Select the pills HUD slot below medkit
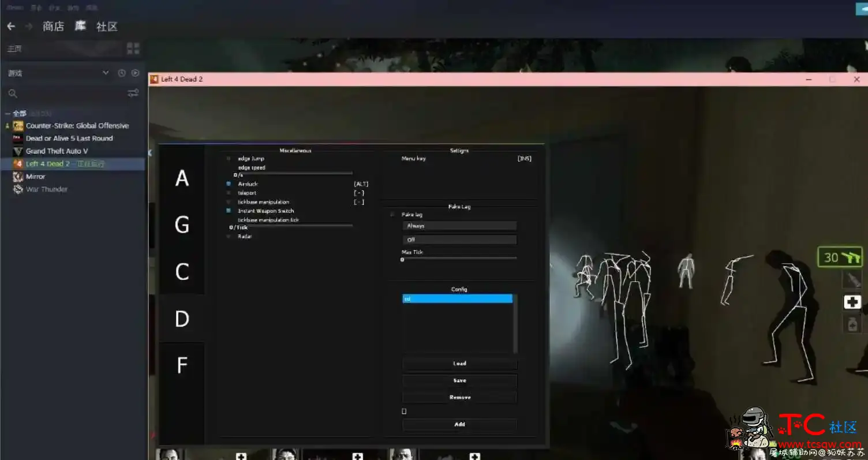868x460 pixels. (x=852, y=324)
